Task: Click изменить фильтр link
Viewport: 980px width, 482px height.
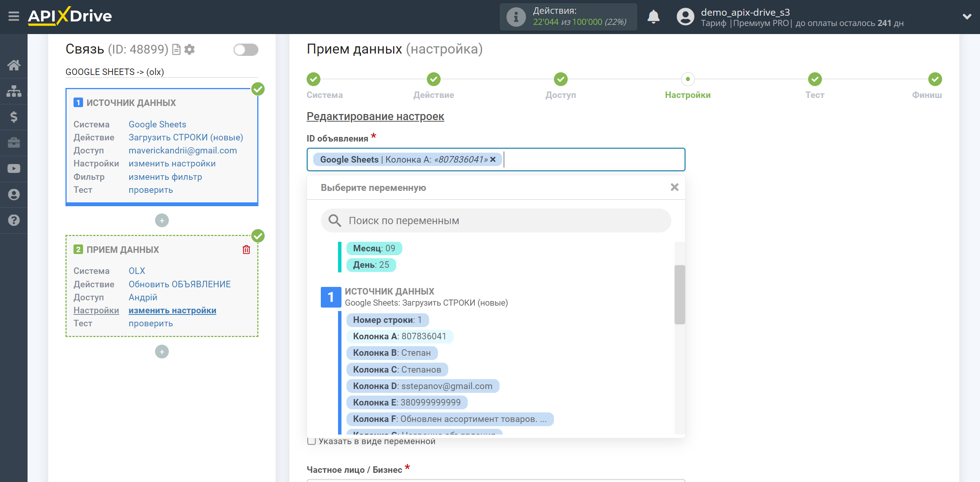Action: pyautogui.click(x=165, y=177)
